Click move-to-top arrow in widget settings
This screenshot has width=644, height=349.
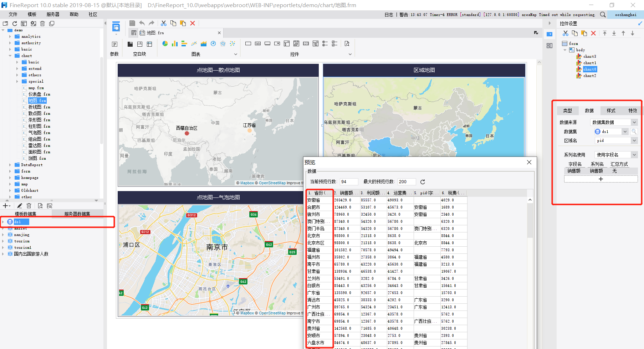click(605, 33)
